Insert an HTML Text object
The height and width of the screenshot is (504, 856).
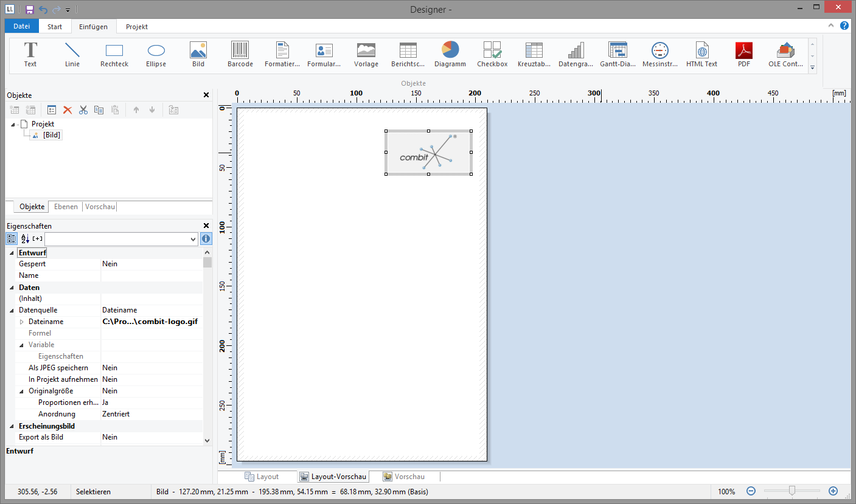pos(701,54)
